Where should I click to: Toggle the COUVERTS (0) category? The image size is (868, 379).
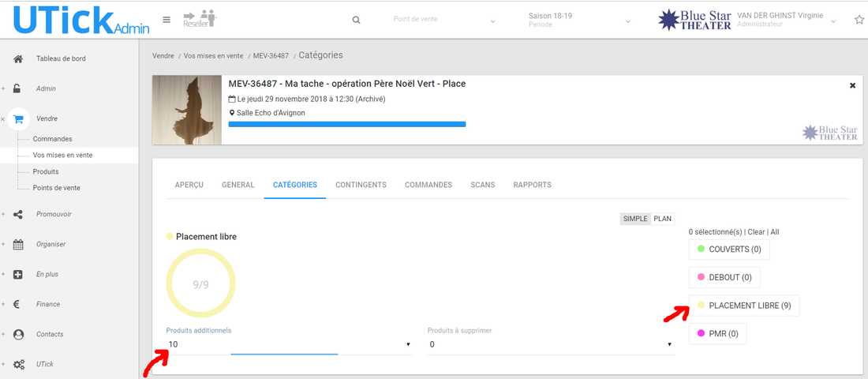coord(729,250)
